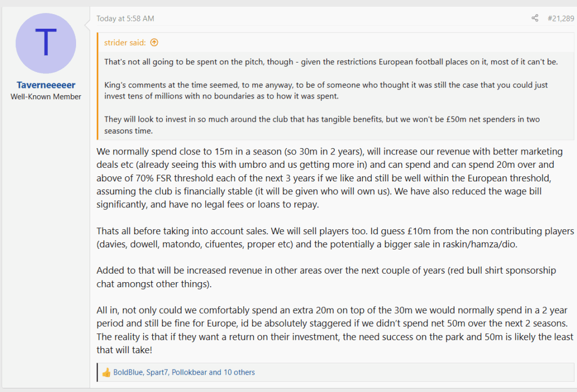Click quoted line about restrictions European football
Viewport: 577px width, 392px height.
pos(331,62)
